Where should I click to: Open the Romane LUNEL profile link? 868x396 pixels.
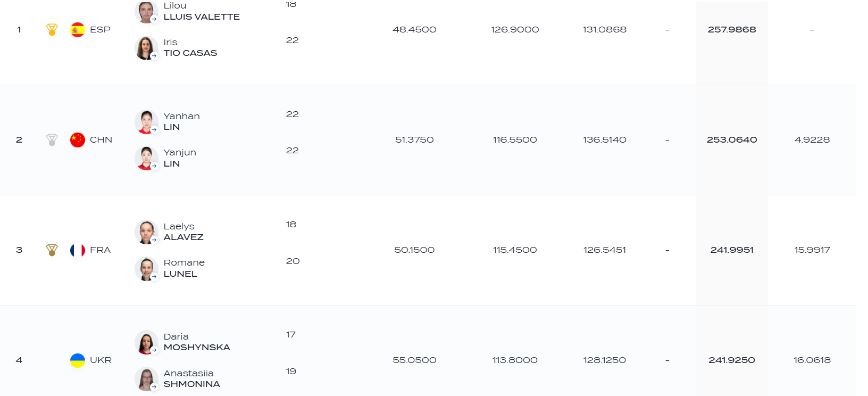coord(184,268)
